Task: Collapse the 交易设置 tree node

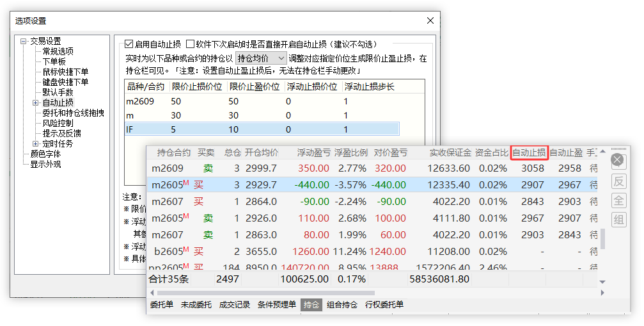Action: point(24,41)
